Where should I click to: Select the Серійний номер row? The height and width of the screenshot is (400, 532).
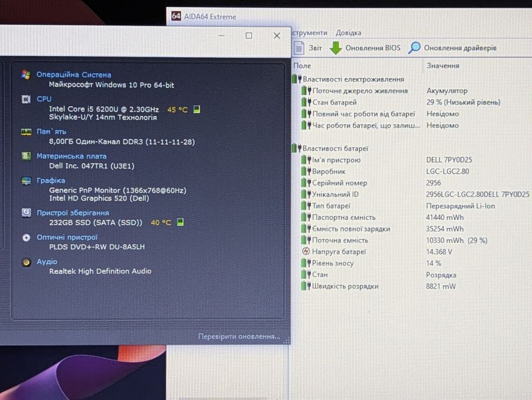point(371,183)
